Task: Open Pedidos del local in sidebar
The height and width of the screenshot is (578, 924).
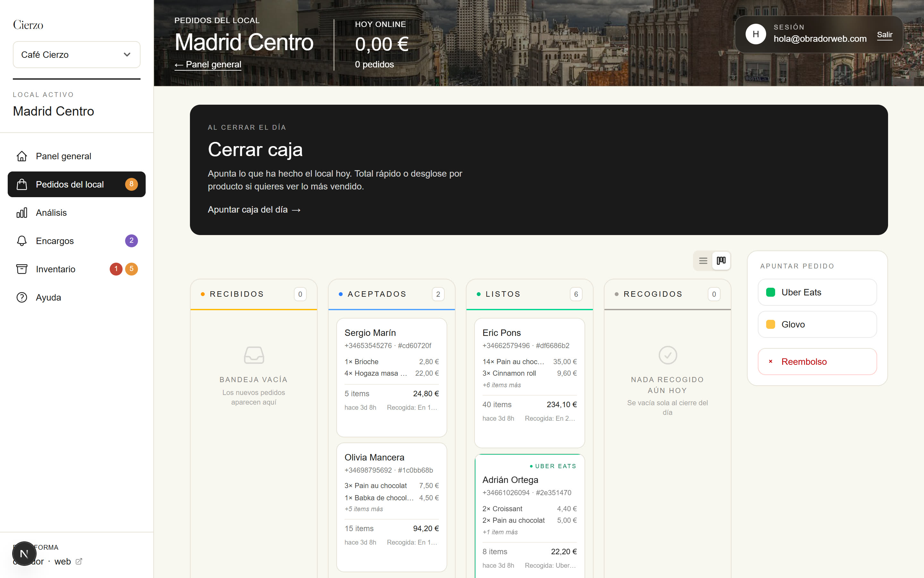Action: (76, 184)
